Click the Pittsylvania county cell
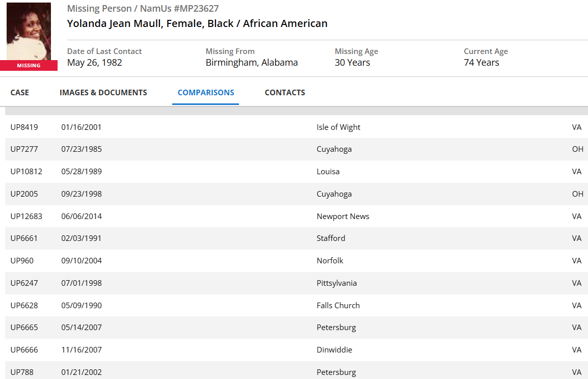The height and width of the screenshot is (379, 588). [x=336, y=283]
